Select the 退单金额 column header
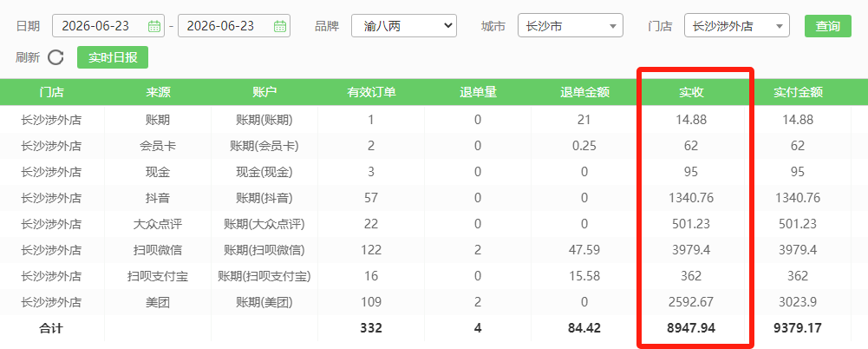Image resolution: width=868 pixels, height=349 pixels. coord(584,93)
